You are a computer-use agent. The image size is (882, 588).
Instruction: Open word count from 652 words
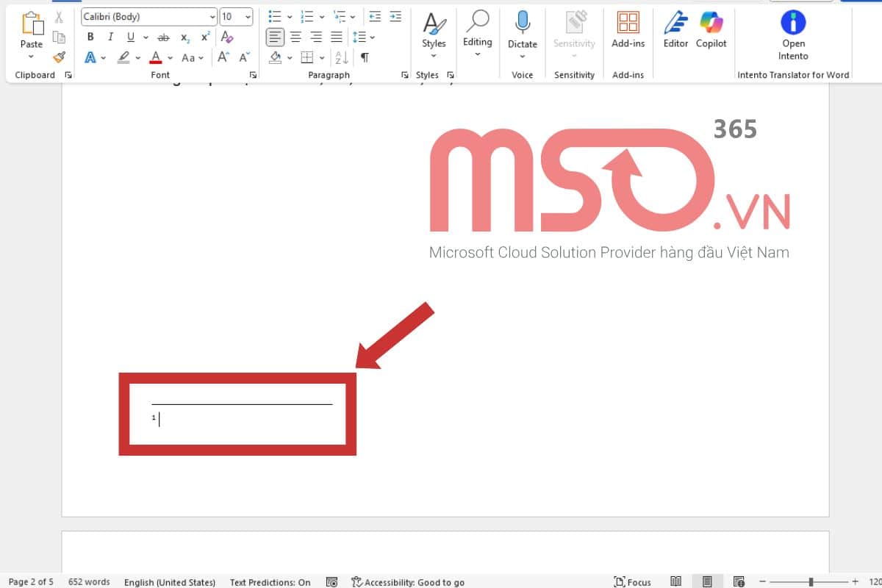(89, 582)
